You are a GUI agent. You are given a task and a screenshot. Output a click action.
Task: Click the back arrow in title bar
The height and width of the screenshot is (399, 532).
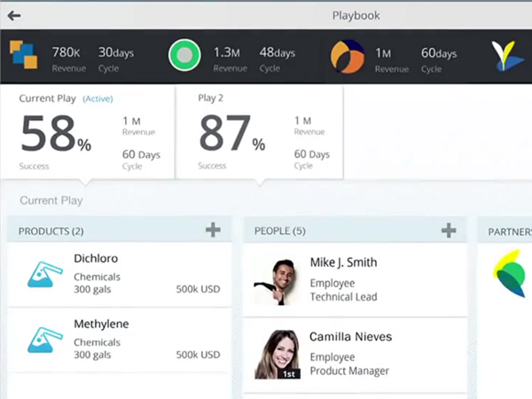[x=14, y=15]
